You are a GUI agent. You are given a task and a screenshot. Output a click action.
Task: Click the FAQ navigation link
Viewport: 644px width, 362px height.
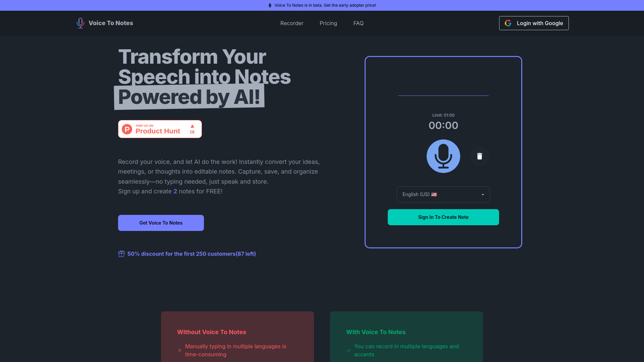pyautogui.click(x=358, y=23)
